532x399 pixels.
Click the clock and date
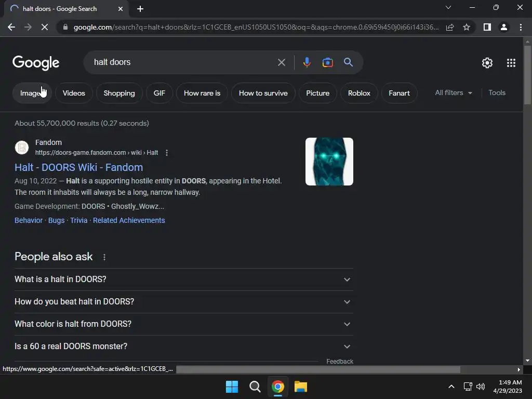click(x=508, y=387)
